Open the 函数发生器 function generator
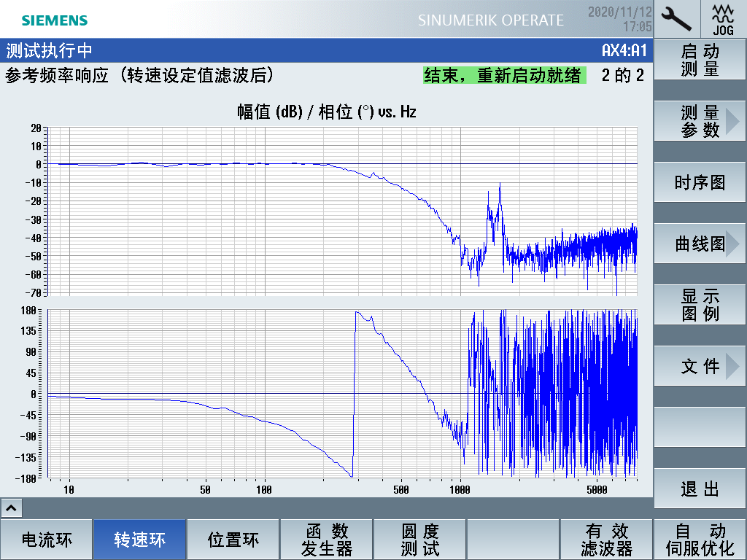Screen dimensions: 747x560 click(x=327, y=540)
